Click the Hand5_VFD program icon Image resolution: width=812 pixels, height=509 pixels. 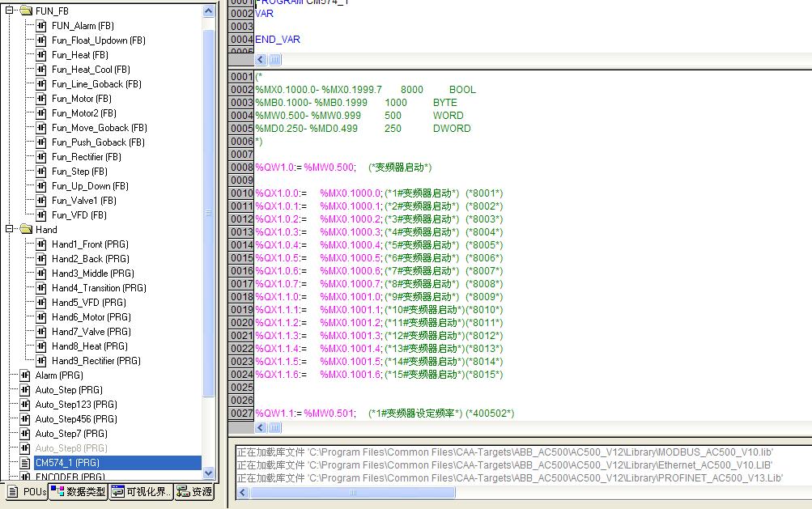41,303
